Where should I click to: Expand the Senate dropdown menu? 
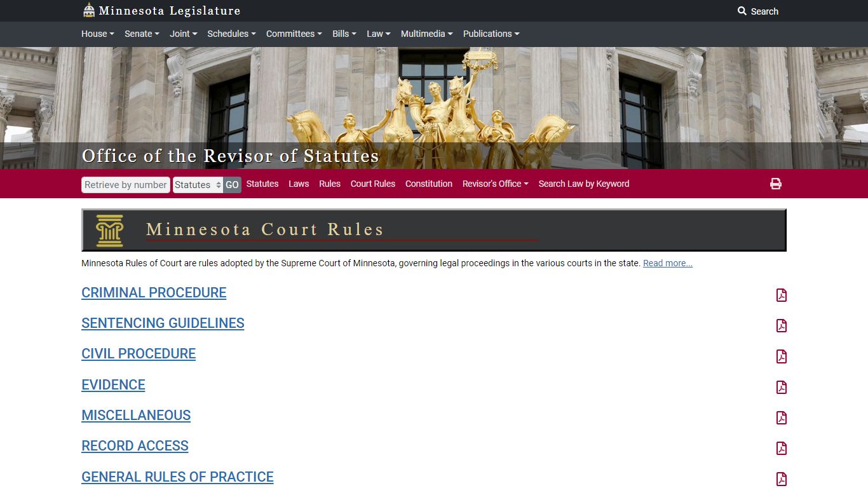[x=142, y=34]
